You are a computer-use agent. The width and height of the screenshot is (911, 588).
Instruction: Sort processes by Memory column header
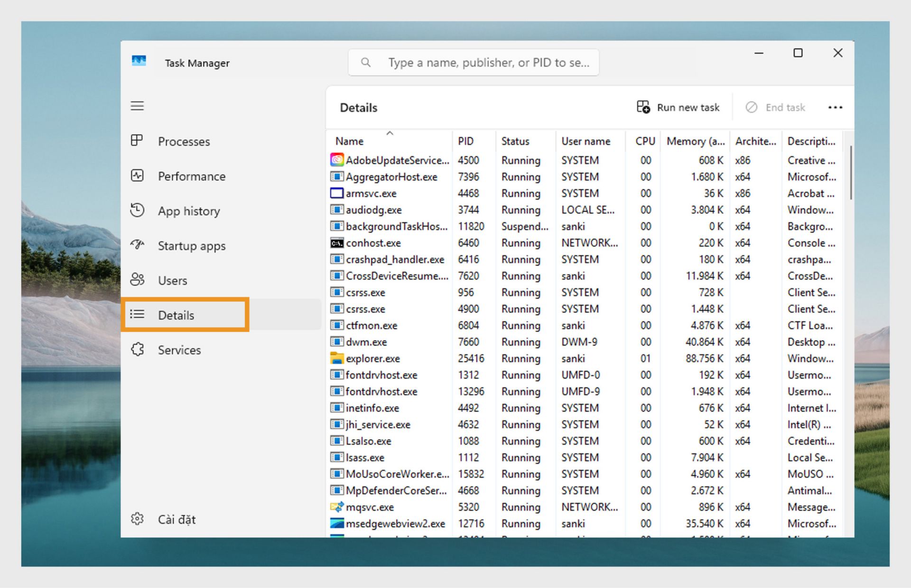[x=695, y=141]
